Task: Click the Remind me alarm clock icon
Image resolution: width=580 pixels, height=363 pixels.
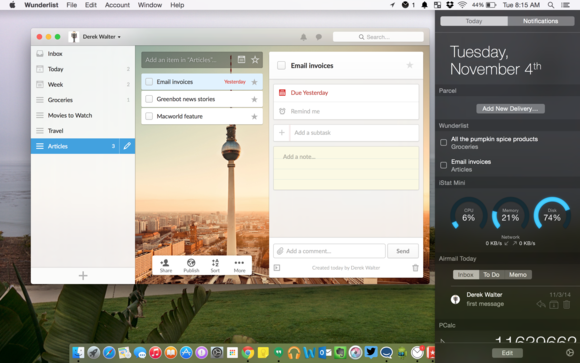Action: (x=282, y=111)
